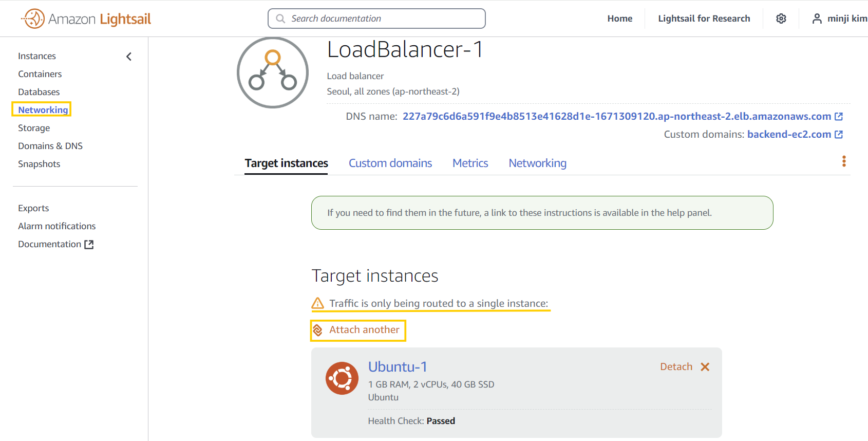868x441 pixels.
Task: Click the Seoul, all zones region text
Action: click(x=393, y=91)
